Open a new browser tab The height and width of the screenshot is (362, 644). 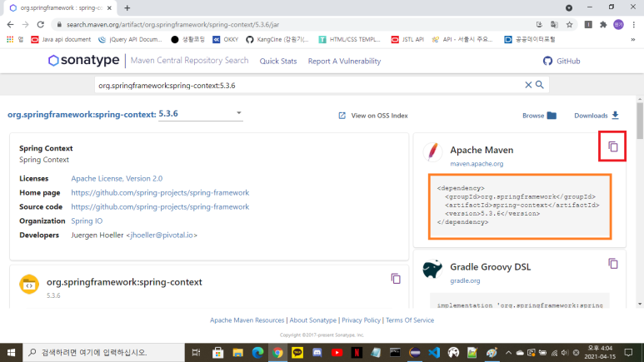click(x=127, y=7)
